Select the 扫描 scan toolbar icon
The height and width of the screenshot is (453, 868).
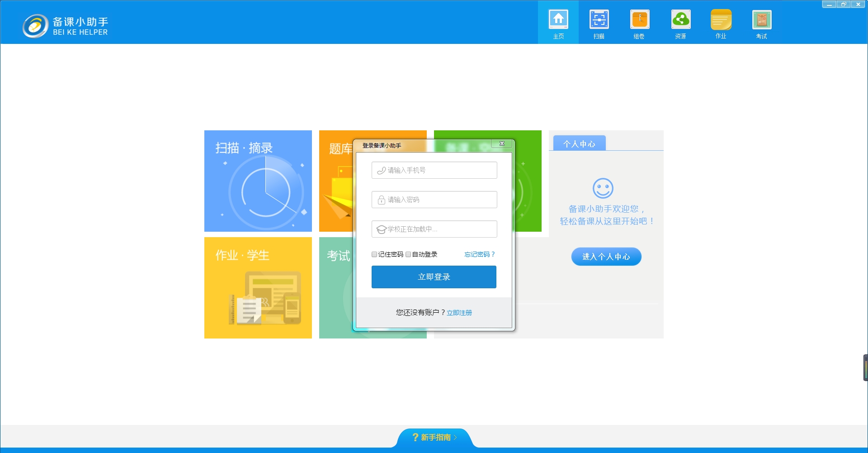(x=599, y=23)
